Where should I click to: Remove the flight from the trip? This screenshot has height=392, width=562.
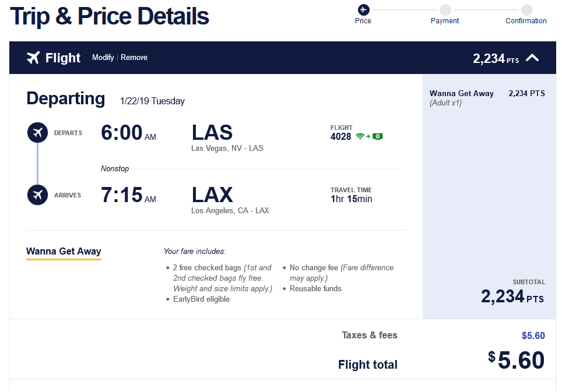(x=134, y=58)
